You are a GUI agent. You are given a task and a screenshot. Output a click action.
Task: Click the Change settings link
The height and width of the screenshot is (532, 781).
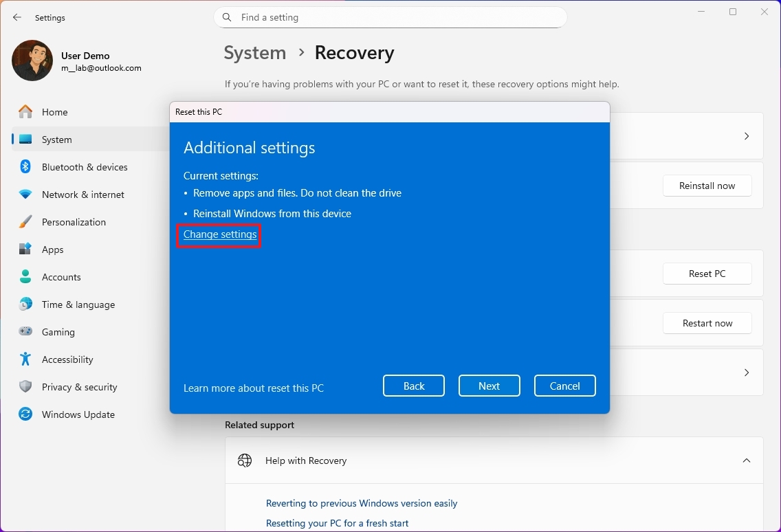coord(220,234)
